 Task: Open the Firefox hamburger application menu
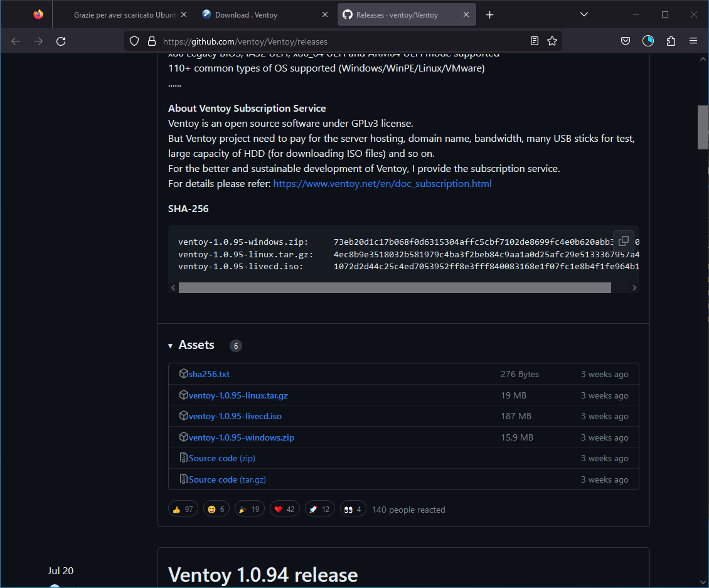tap(693, 41)
